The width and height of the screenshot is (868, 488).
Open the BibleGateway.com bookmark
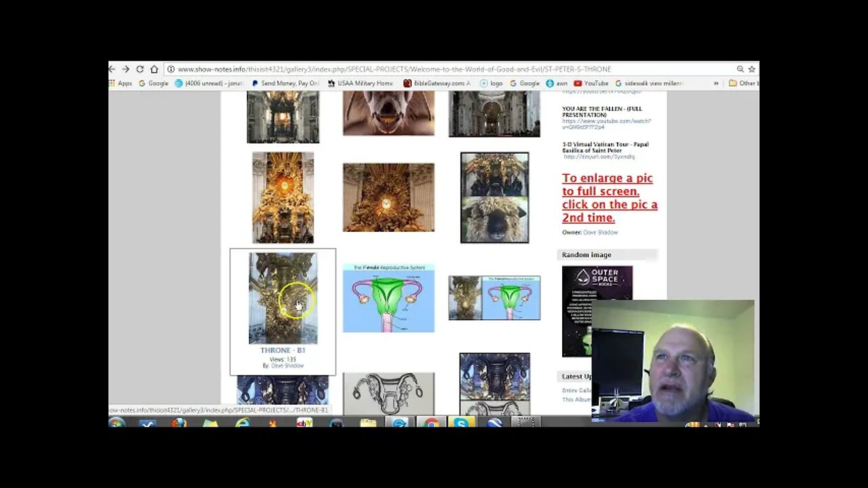(x=437, y=83)
